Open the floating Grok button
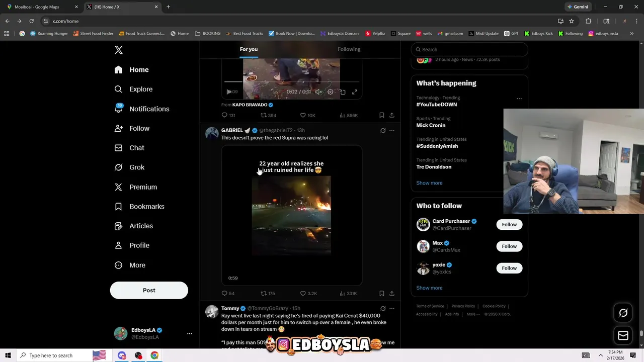 click(x=623, y=313)
